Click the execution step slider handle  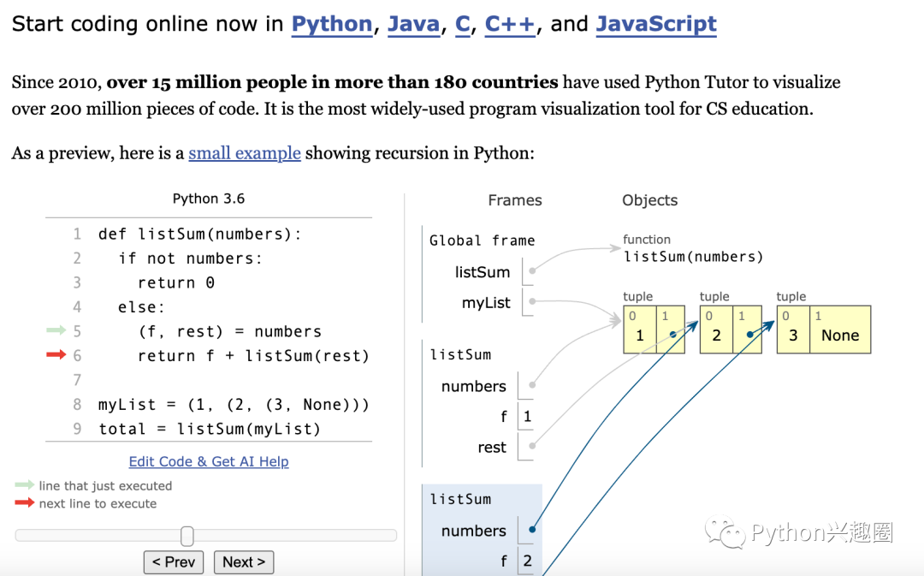tap(187, 536)
